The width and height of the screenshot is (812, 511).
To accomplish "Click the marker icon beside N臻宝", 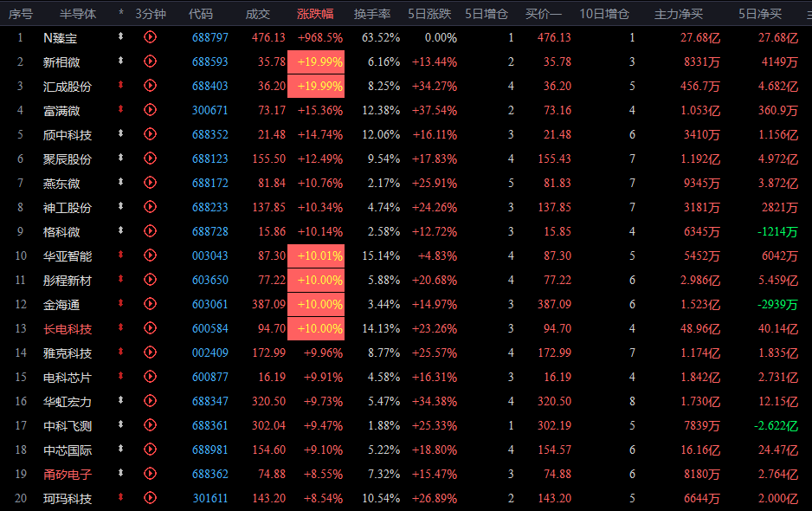I will pyautogui.click(x=120, y=36).
